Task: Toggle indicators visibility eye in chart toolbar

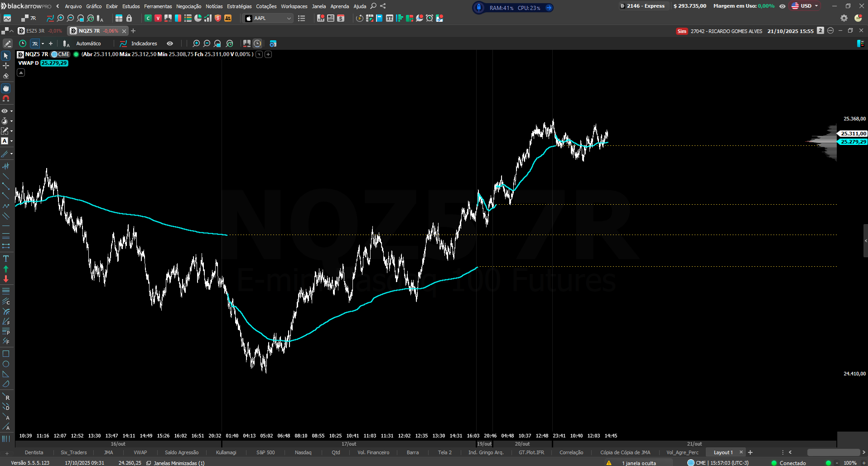Action: point(170,43)
